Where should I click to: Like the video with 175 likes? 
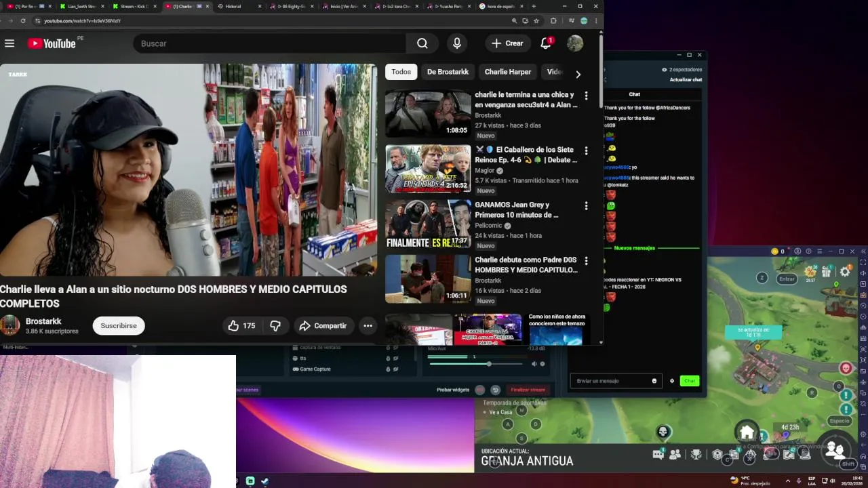pyautogui.click(x=243, y=326)
